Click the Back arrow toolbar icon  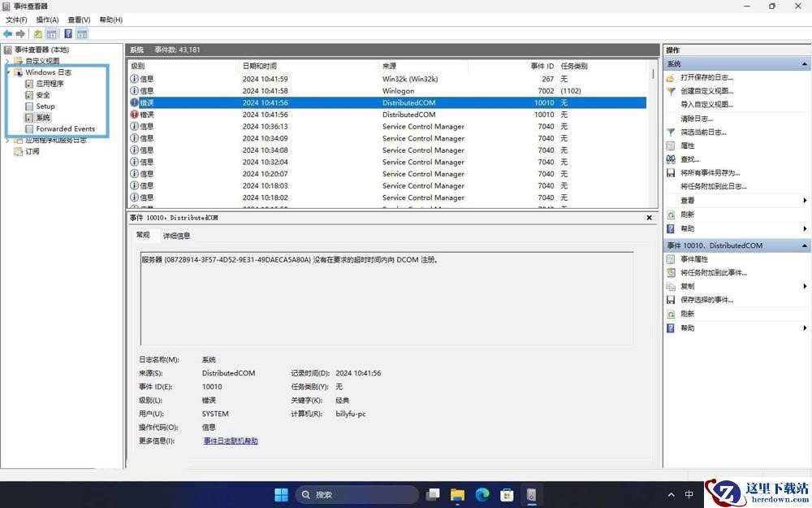(x=8, y=33)
